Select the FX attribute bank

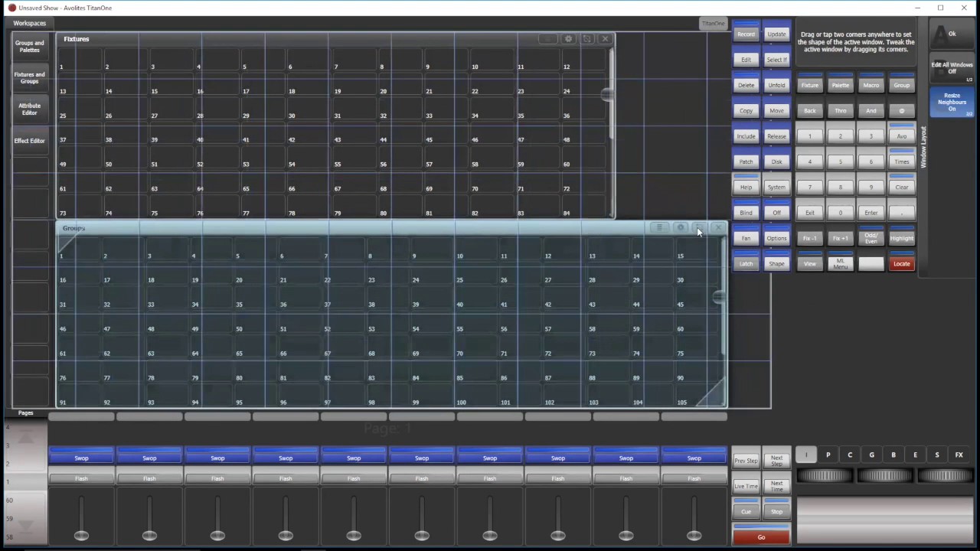[x=959, y=455]
